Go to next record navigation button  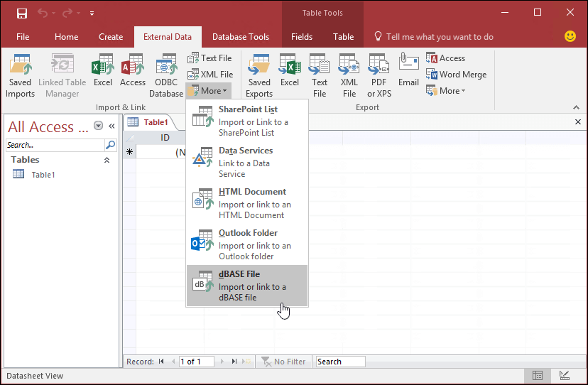[x=222, y=362]
